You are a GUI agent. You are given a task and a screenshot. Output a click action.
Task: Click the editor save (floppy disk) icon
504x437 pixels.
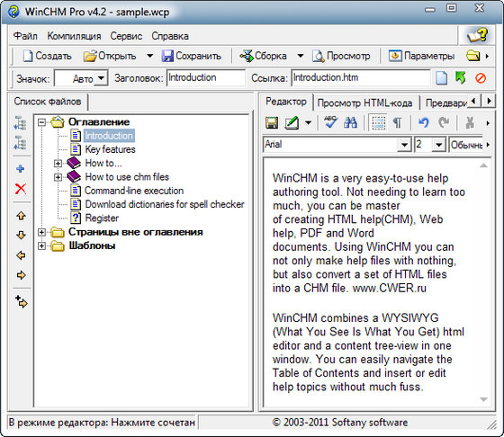point(272,122)
